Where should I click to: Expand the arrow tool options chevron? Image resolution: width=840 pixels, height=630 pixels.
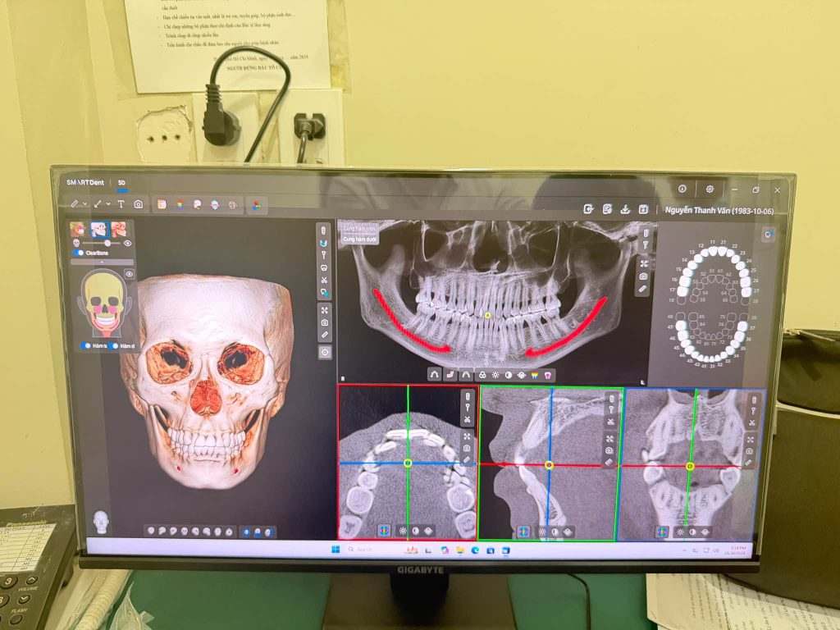tap(108, 204)
